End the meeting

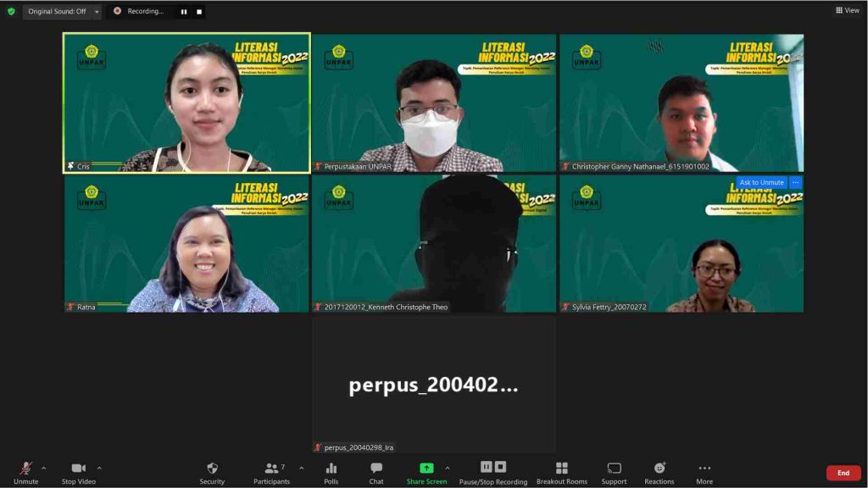click(x=843, y=473)
